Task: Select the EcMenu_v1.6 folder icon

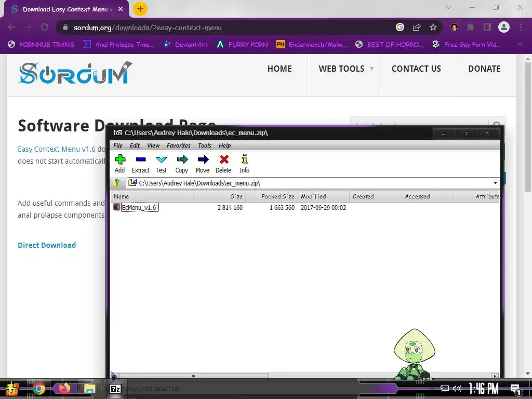Action: point(117,207)
